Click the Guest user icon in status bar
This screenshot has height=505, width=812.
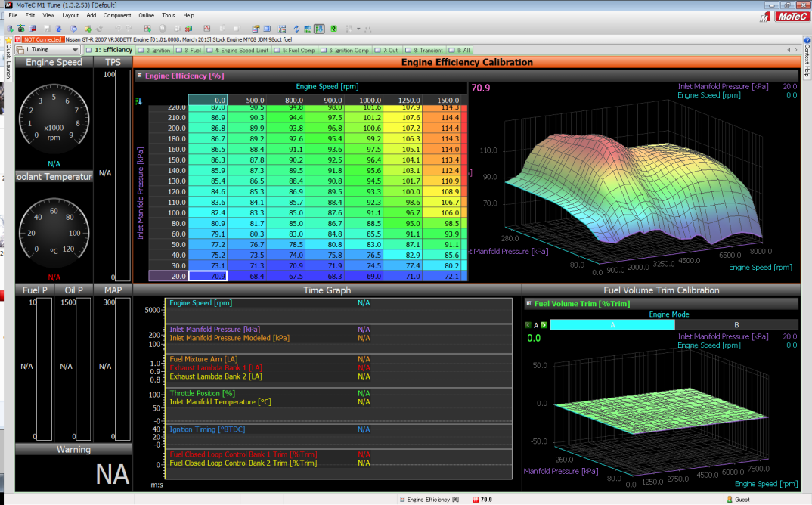click(x=730, y=500)
